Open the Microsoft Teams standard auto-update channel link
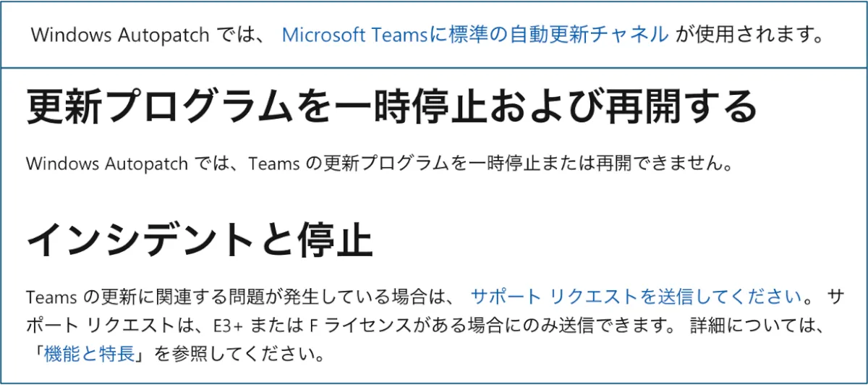The image size is (868, 385). [475, 35]
